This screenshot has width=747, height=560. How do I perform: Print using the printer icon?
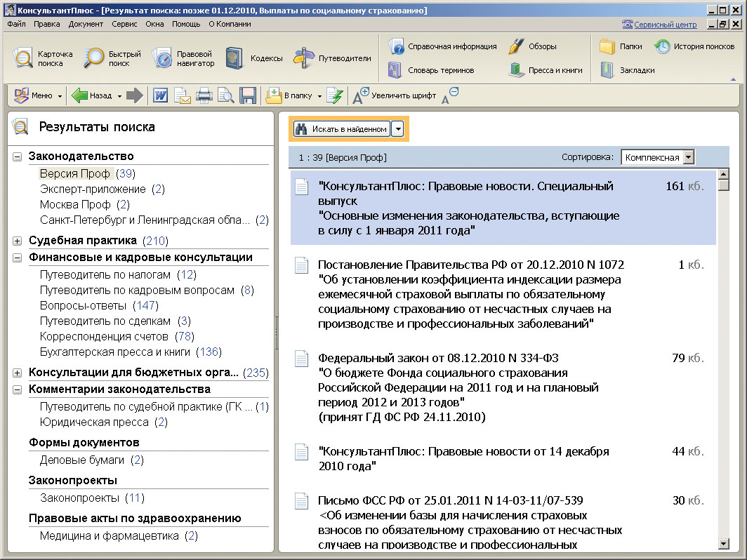pyautogui.click(x=204, y=95)
